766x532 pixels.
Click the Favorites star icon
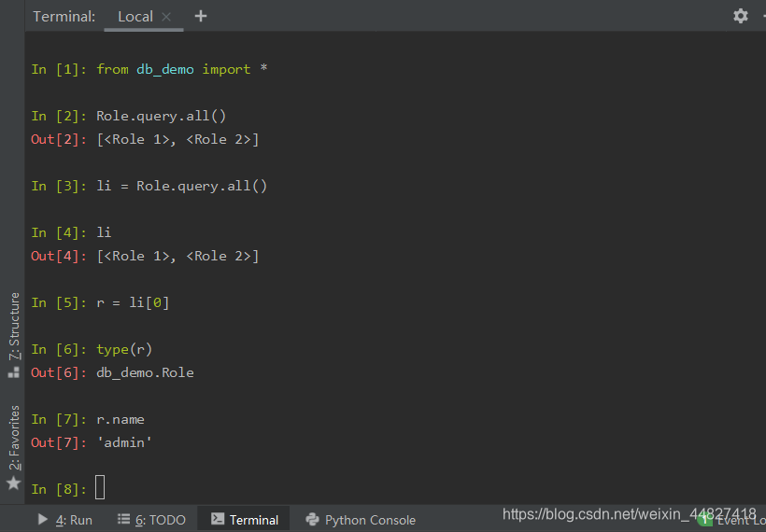(x=14, y=483)
